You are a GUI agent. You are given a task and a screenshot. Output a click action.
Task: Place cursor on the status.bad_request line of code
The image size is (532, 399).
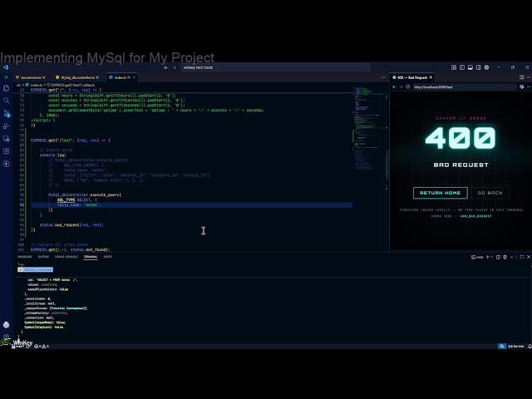tap(71, 225)
